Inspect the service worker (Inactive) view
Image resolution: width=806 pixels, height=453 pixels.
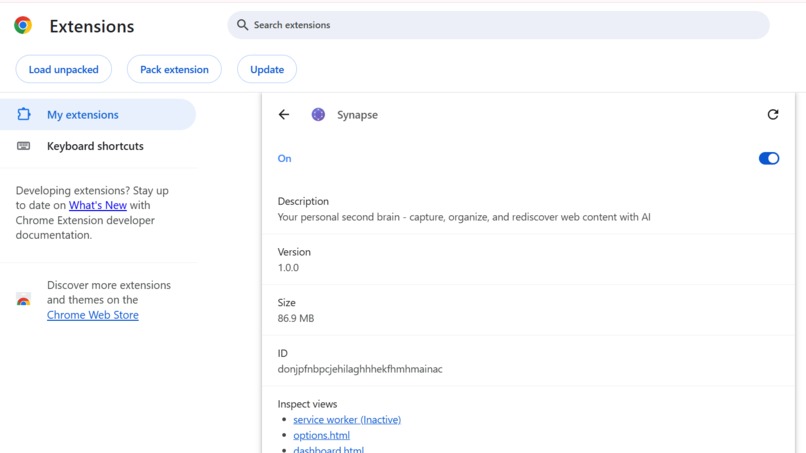pos(347,420)
